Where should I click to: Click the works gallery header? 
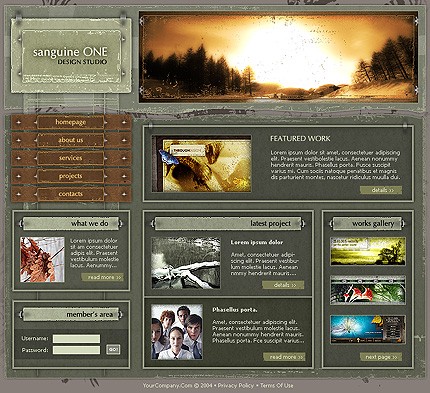(367, 223)
